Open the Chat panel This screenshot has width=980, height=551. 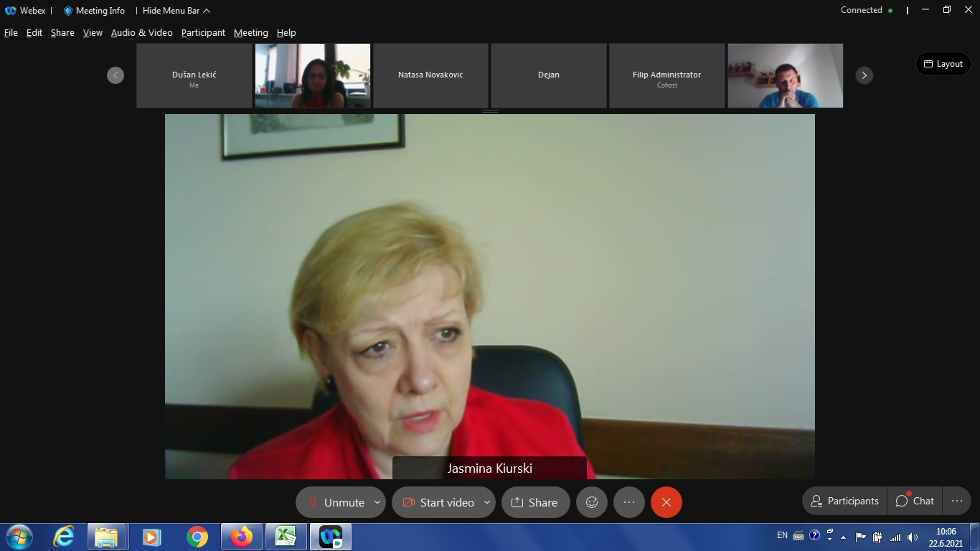(915, 501)
